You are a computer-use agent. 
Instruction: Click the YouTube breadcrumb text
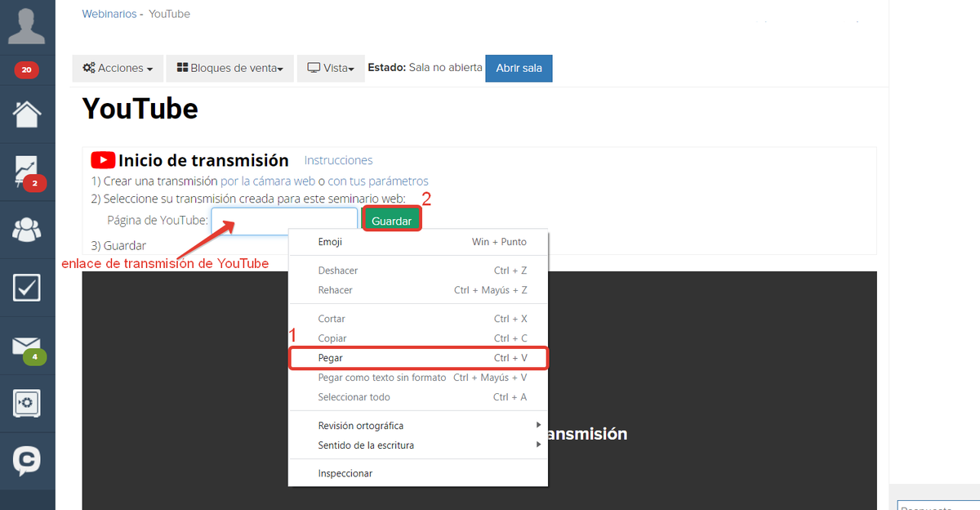tap(169, 14)
